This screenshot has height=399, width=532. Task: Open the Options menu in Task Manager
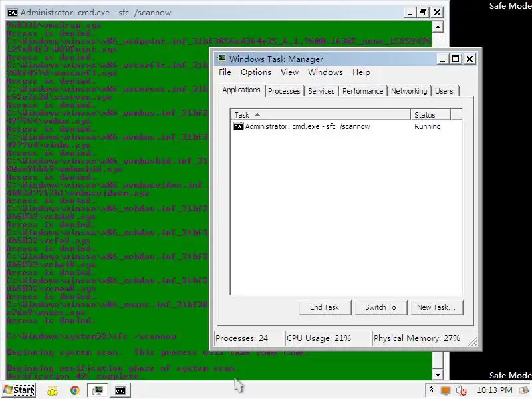tap(256, 72)
